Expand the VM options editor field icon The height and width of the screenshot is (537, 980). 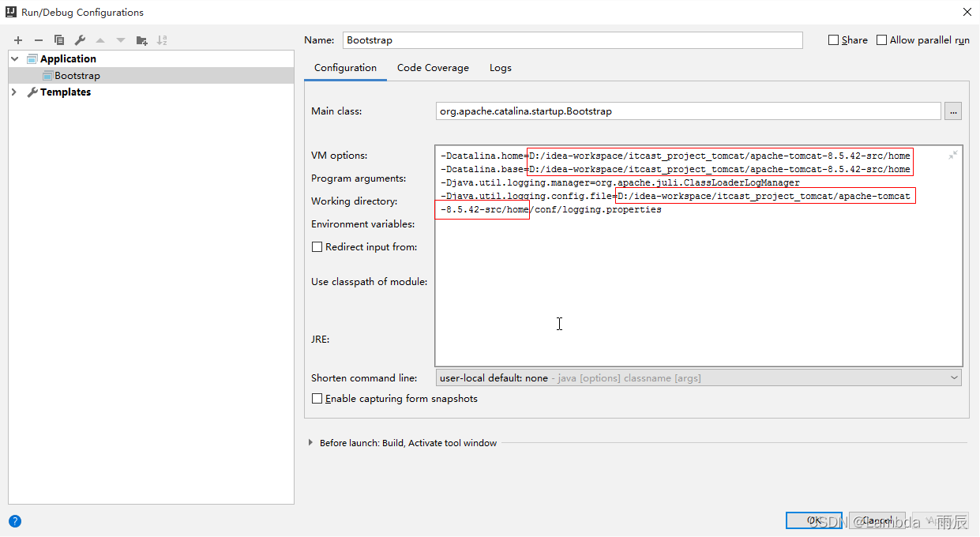pos(953,155)
